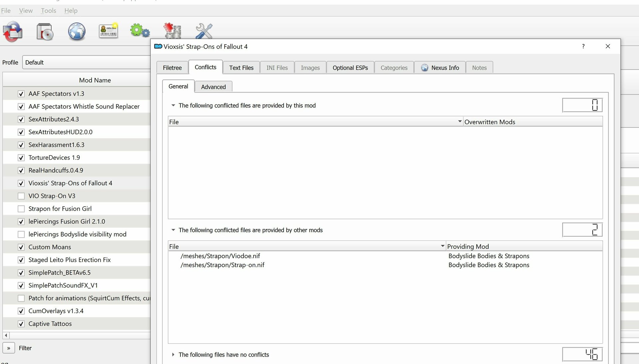Open the executables gears icon
This screenshot has height=364, width=639.
(140, 31)
